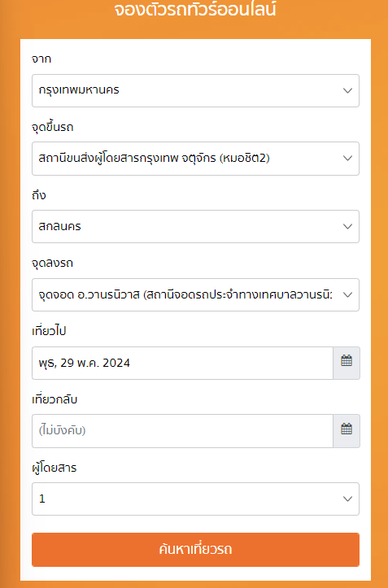Click the return date field (ไม่บังคับ)

(x=182, y=430)
